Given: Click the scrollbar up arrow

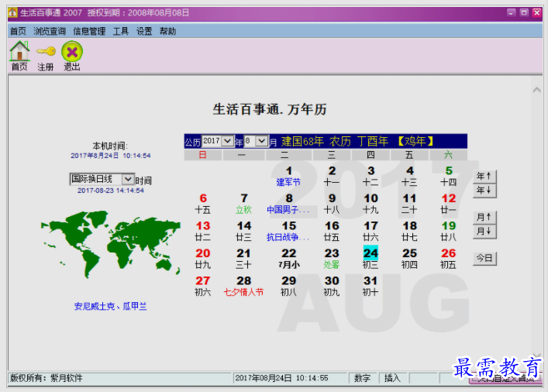Looking at the screenshot, I should (x=537, y=90).
